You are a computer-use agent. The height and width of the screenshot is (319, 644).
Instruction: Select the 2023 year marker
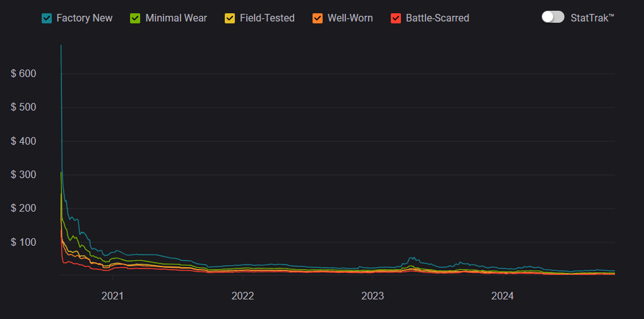373,296
